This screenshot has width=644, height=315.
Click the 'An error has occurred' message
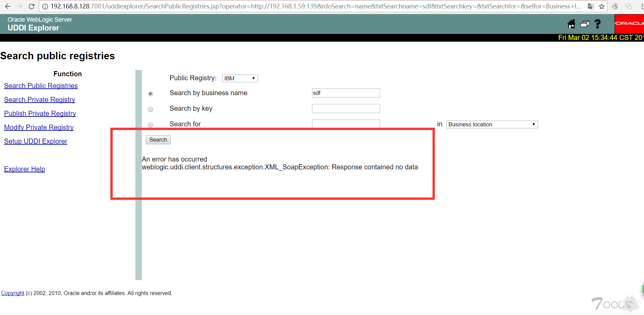pyautogui.click(x=174, y=159)
